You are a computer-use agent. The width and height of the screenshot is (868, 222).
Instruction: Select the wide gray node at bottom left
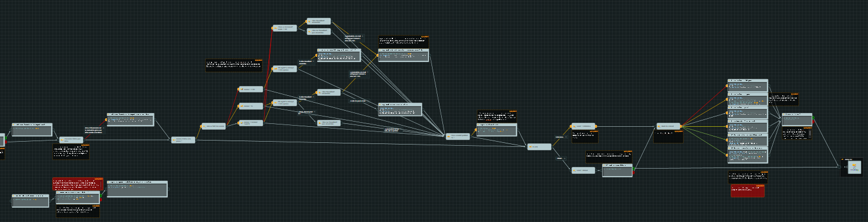click(137, 189)
